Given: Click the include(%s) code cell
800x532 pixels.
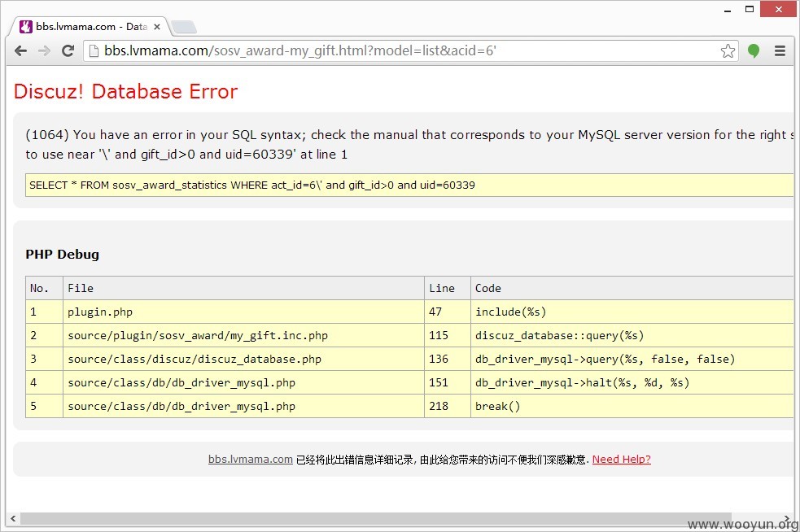Looking at the screenshot, I should [632, 312].
